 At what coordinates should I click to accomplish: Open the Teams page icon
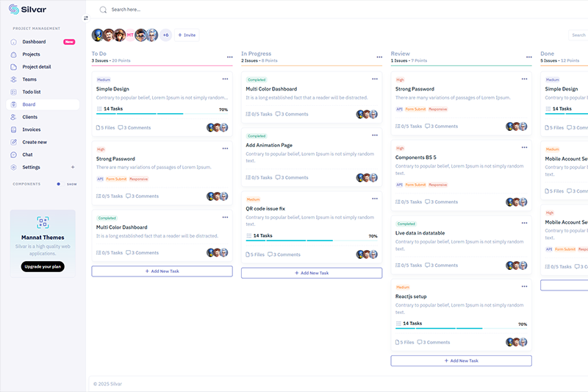tap(14, 79)
